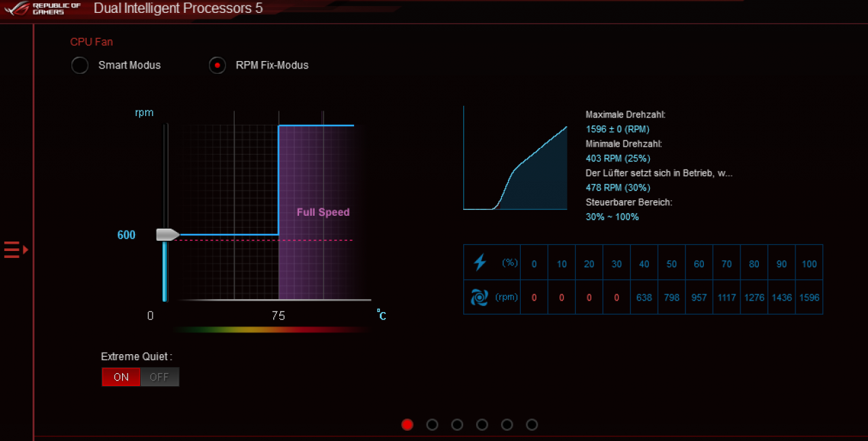
Task: Click the ROG Republic of Gamers logo
Action: pos(42,9)
